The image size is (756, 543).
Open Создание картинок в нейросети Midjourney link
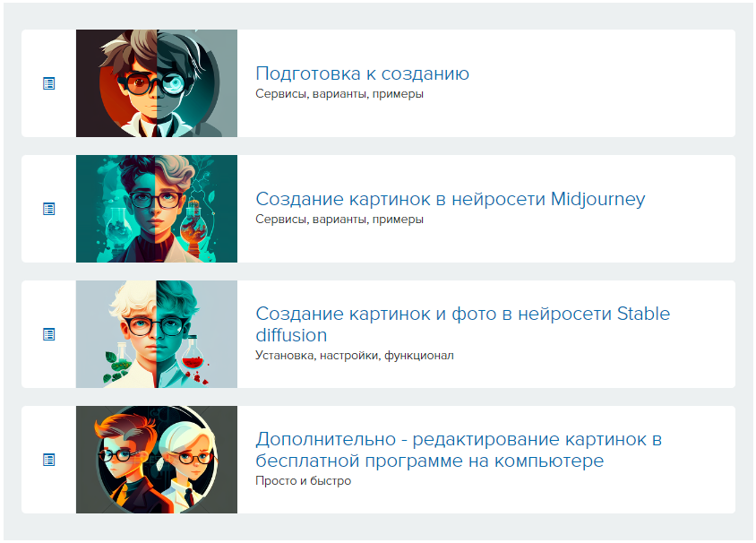tap(451, 199)
